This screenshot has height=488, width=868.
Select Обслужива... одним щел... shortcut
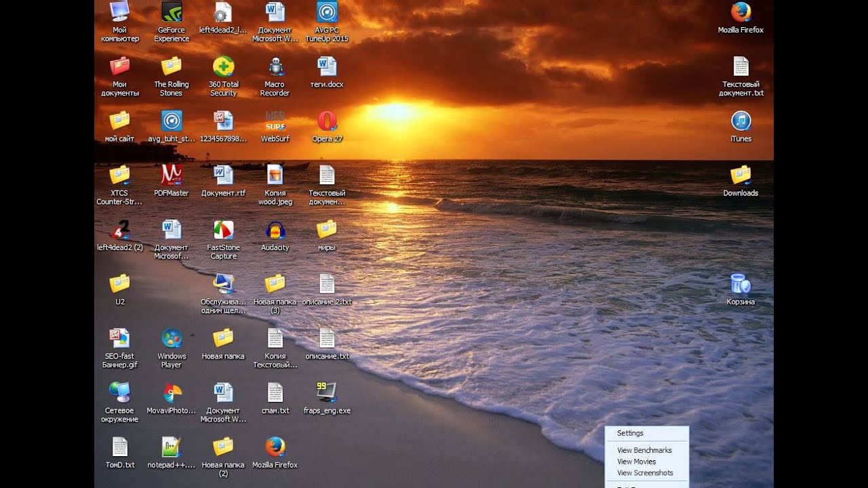point(223,293)
